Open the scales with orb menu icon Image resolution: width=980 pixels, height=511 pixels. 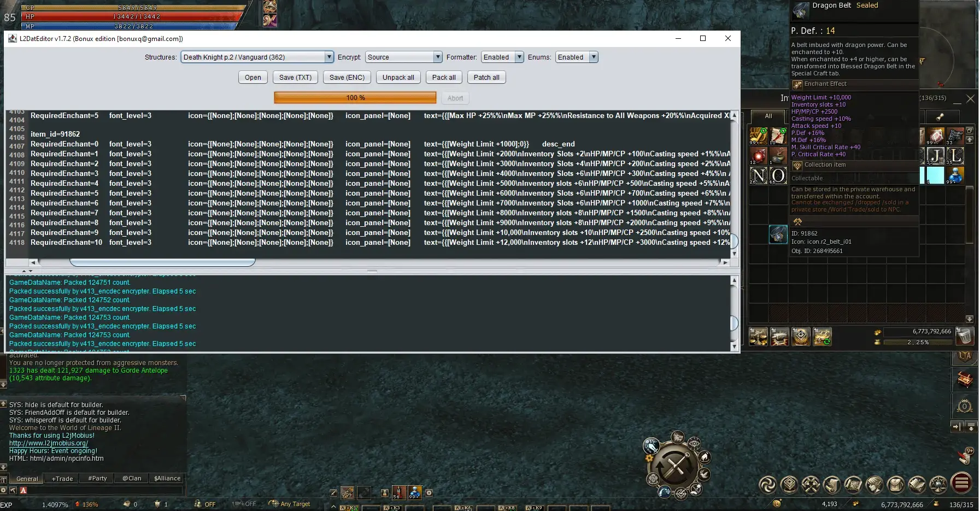click(938, 484)
